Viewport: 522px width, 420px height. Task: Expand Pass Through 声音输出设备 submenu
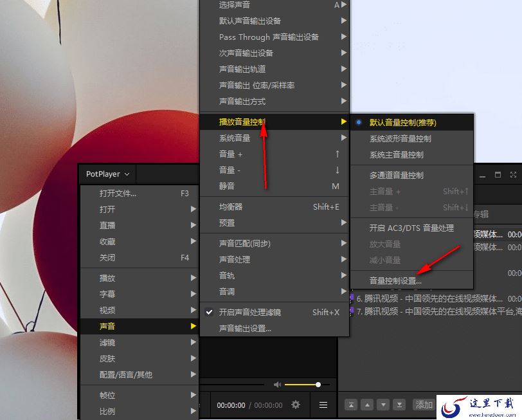pyautogui.click(x=274, y=37)
